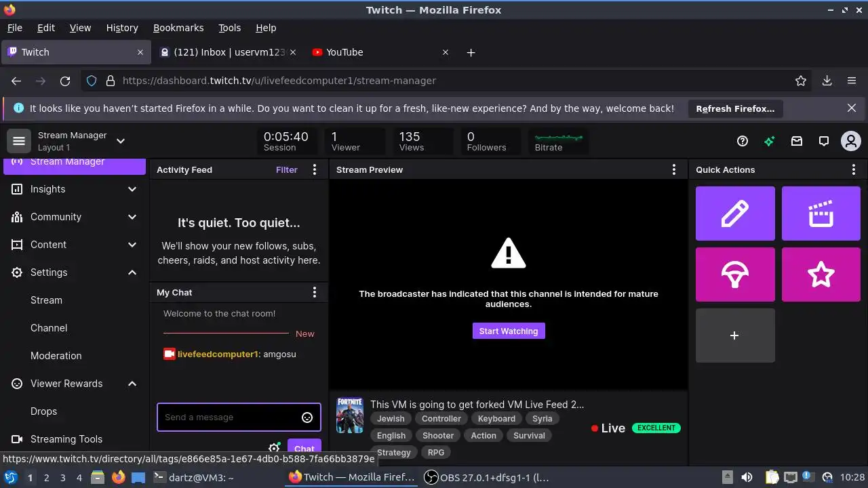Go back with Firefox back arrow
This screenshot has height=488, width=868.
click(16, 81)
